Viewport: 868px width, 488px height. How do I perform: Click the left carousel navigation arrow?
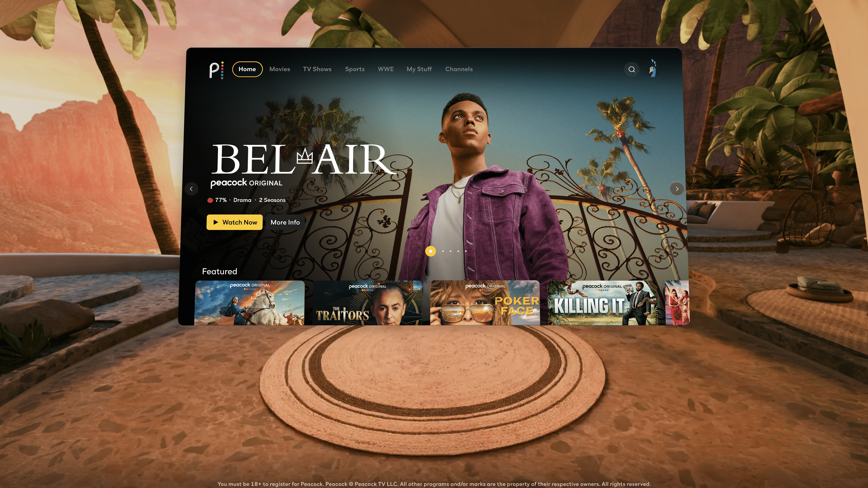click(x=191, y=189)
